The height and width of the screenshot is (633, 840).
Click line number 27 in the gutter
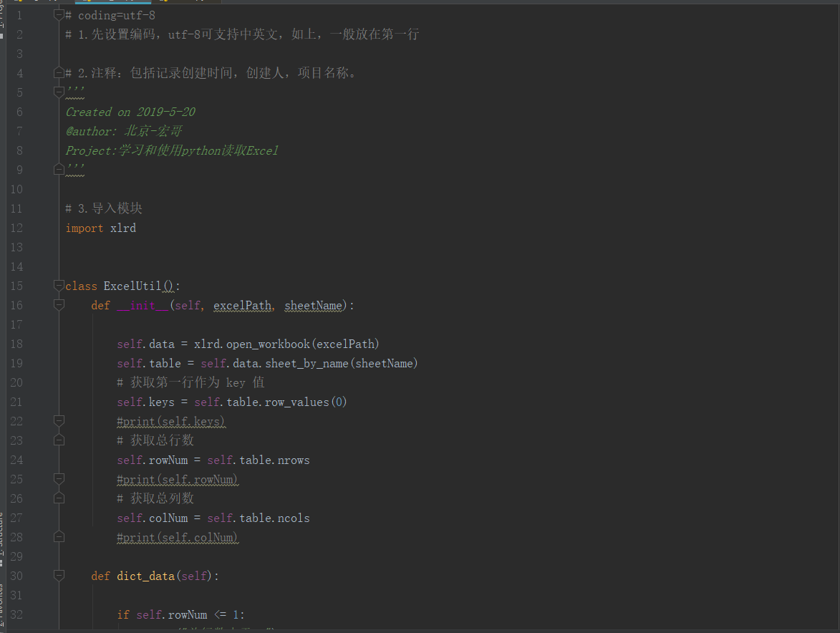[x=16, y=518]
